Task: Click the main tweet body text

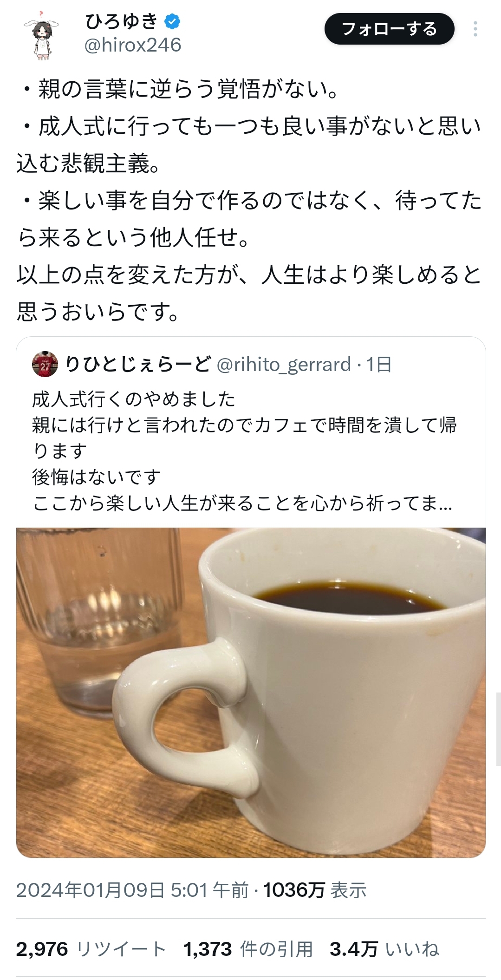Action: 249,201
